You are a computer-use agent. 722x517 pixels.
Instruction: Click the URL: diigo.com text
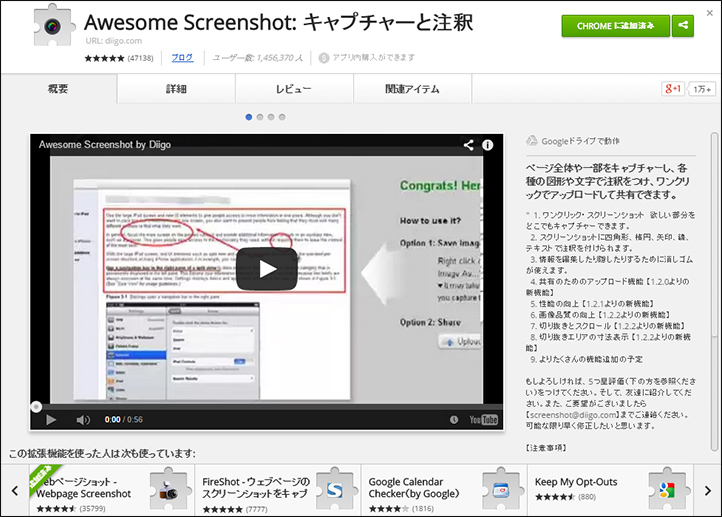pyautogui.click(x=114, y=41)
